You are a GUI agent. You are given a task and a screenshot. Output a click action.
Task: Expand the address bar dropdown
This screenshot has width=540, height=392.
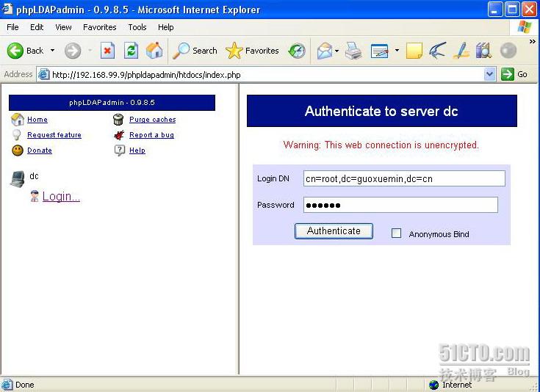click(x=489, y=74)
